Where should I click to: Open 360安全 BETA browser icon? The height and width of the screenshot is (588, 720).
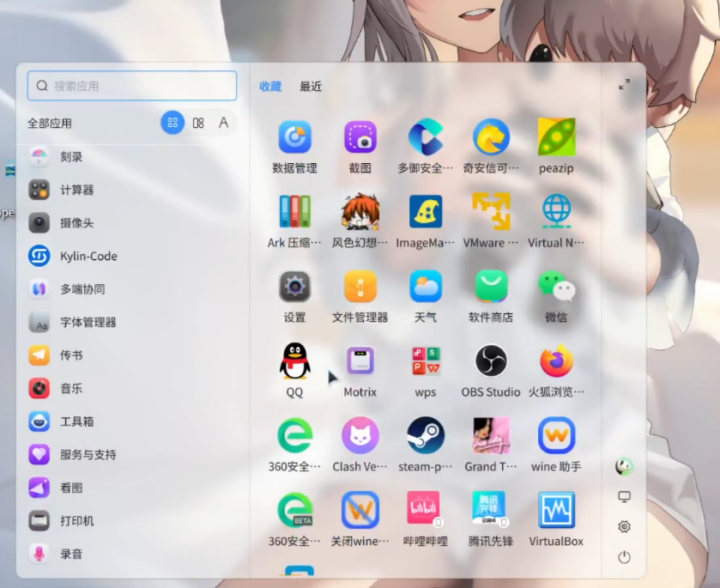pos(295,511)
